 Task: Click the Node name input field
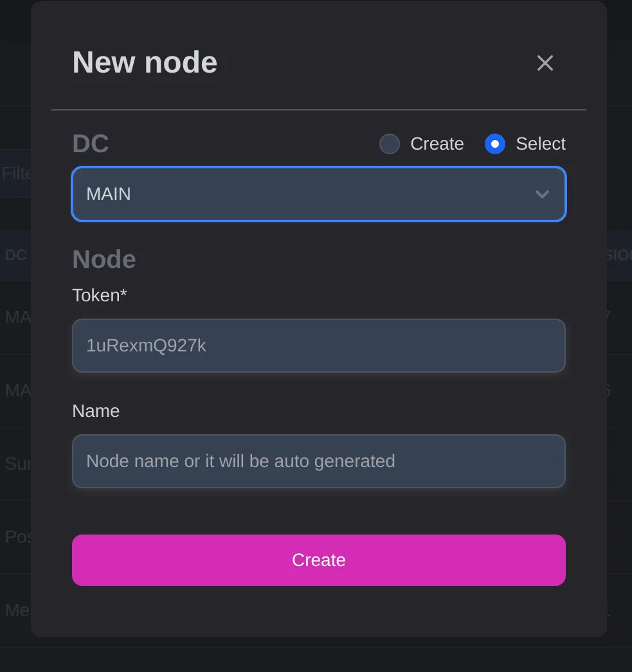click(318, 461)
